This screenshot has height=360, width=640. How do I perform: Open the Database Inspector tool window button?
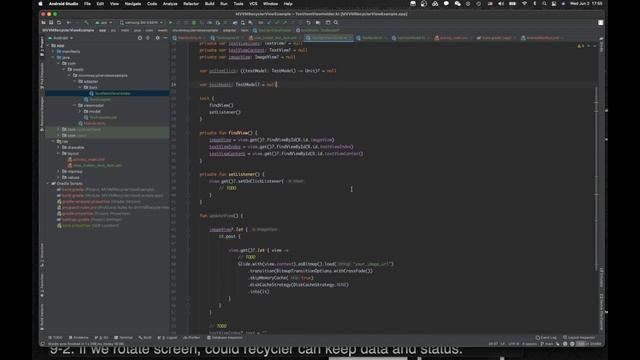coord(225,338)
